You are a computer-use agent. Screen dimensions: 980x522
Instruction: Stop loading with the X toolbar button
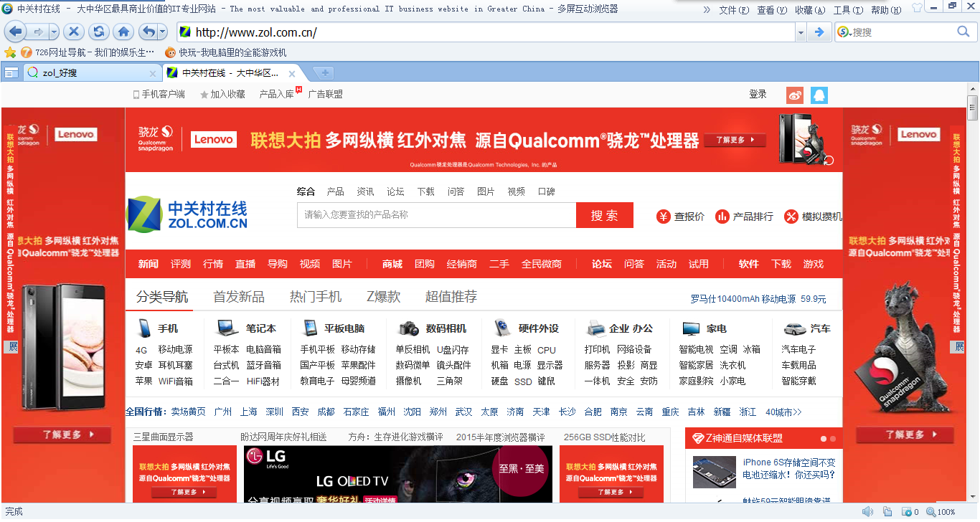(74, 32)
